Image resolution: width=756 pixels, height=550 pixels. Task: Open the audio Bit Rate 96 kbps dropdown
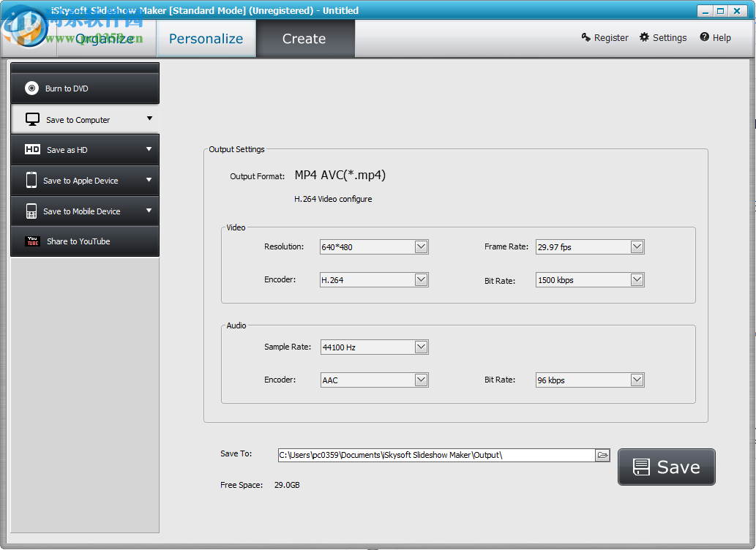coord(637,380)
